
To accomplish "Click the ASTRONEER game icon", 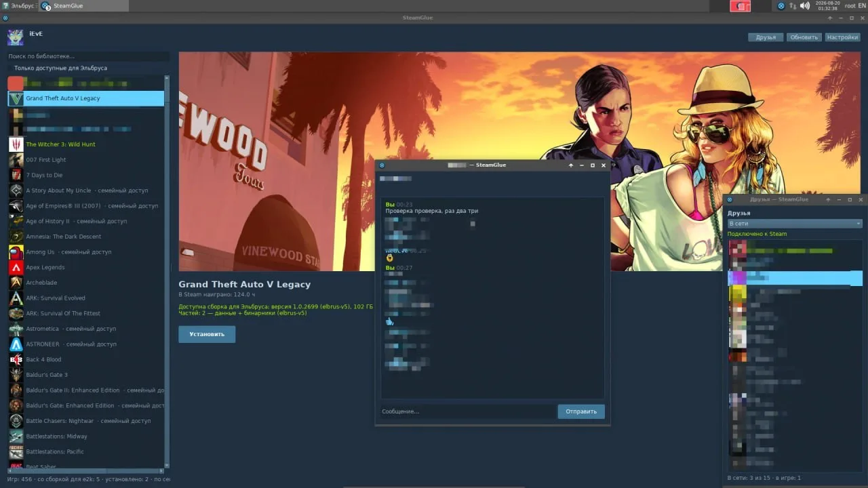I will (16, 344).
